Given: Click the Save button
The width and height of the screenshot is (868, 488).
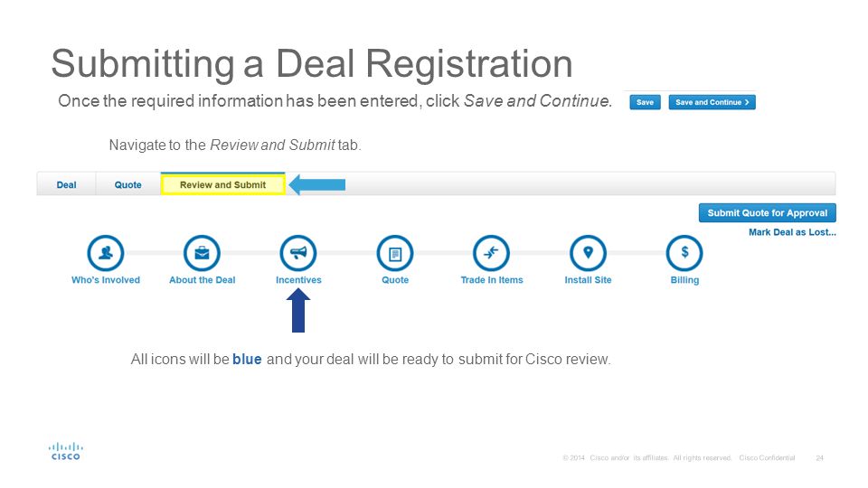Looking at the screenshot, I should [x=645, y=102].
